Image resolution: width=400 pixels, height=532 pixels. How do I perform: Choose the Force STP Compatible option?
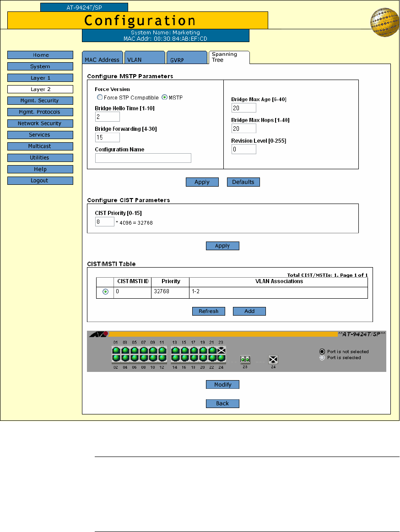[x=100, y=97]
